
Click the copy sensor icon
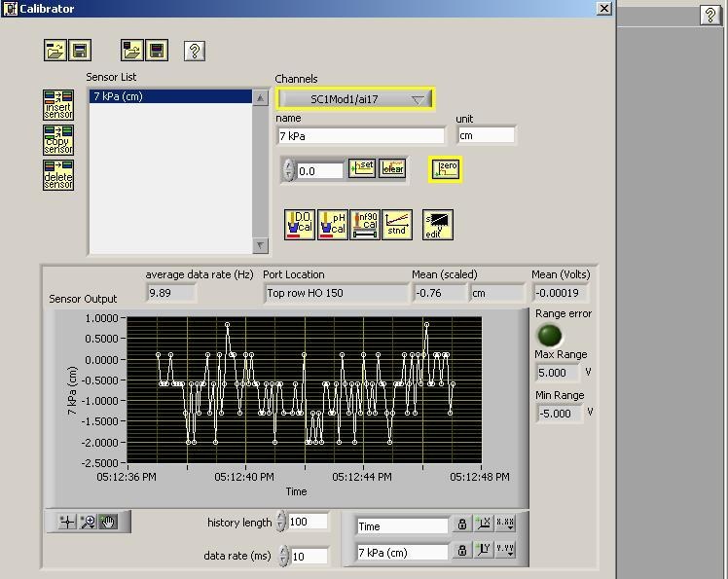pyautogui.click(x=58, y=140)
